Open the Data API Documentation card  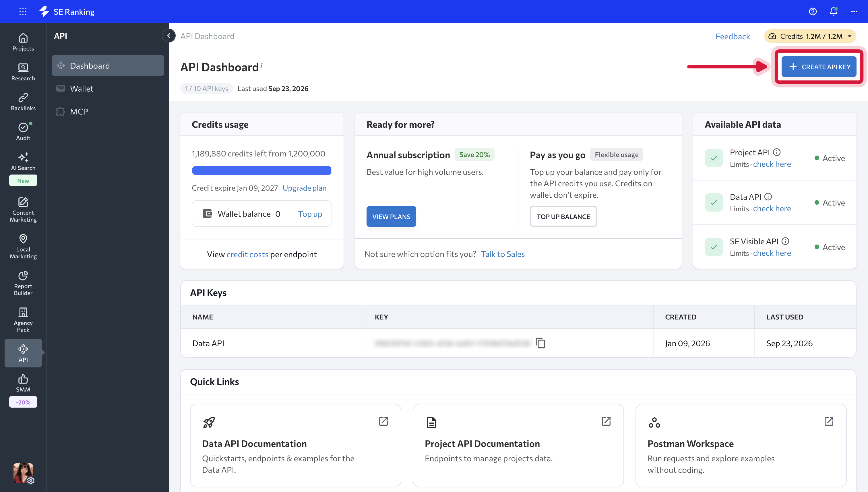(295, 445)
